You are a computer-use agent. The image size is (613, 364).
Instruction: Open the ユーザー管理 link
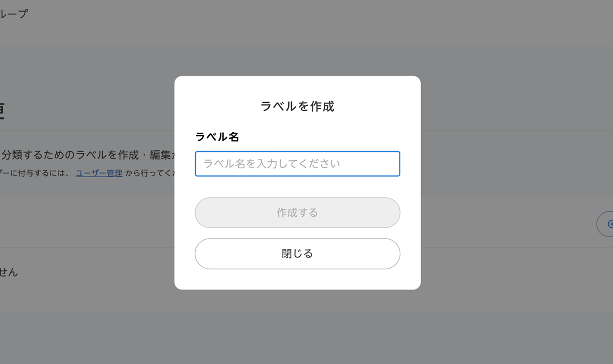(99, 173)
